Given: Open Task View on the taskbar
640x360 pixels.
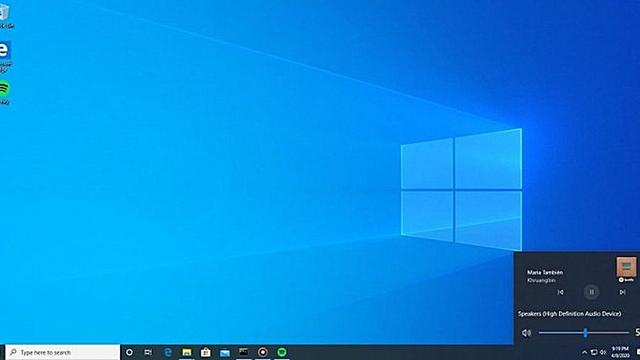Looking at the screenshot, I should point(148,352).
